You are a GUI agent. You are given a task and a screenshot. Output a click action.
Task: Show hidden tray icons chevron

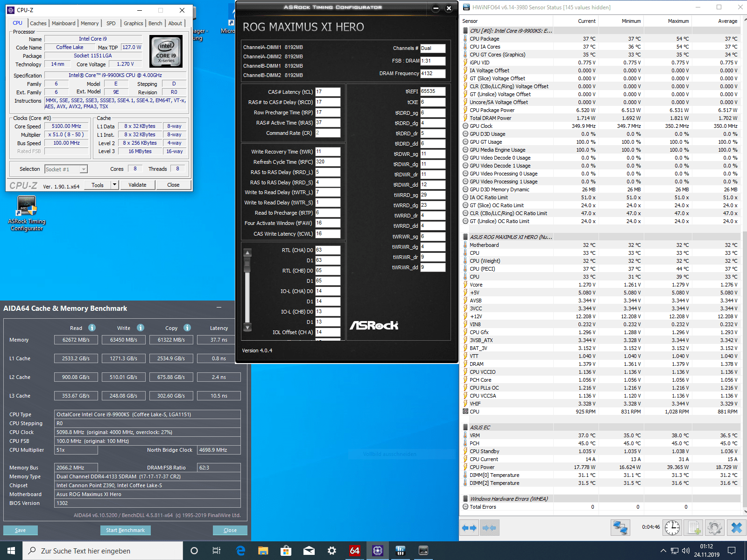(x=663, y=551)
